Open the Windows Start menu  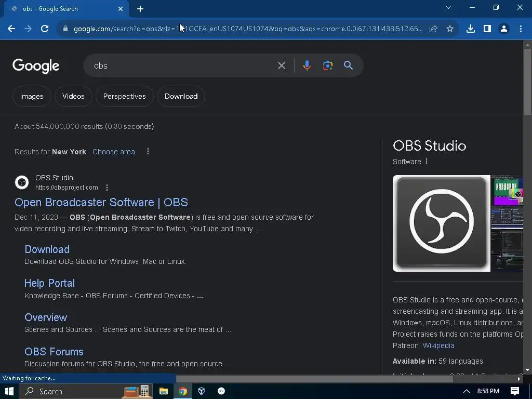click(x=9, y=391)
